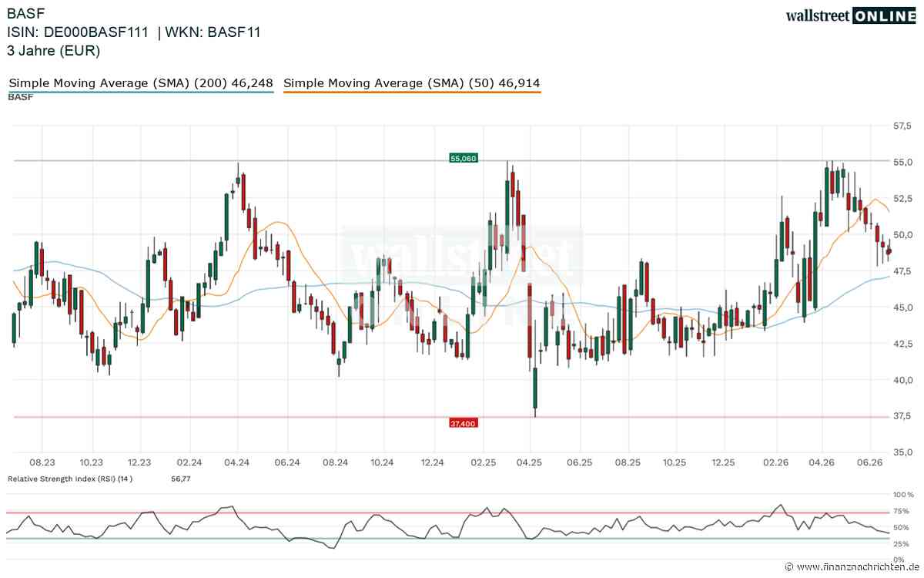Image resolution: width=924 pixels, height=578 pixels.
Task: Click the 40,0 price axis label
Action: [x=902, y=379]
